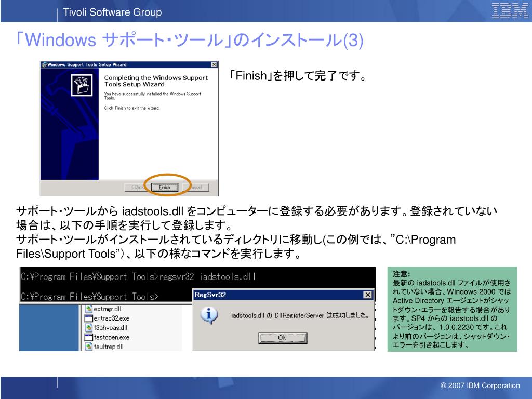The height and width of the screenshot is (399, 532).
Task: Click the '© 2007 IBM Corporation' footer text
Action: (x=480, y=385)
